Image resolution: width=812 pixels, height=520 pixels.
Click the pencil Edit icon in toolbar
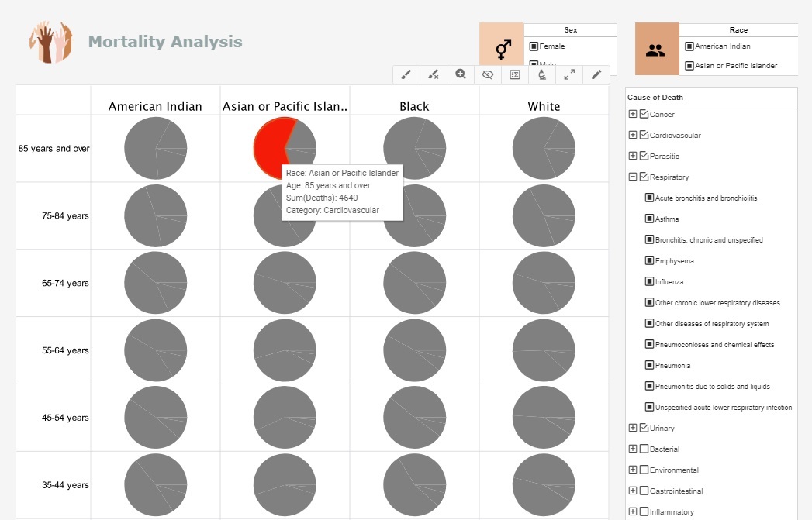coord(596,74)
